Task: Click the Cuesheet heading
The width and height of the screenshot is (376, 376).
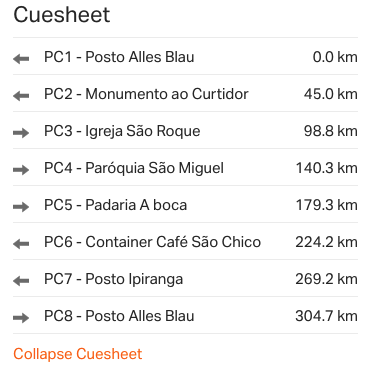Action: 62,15
